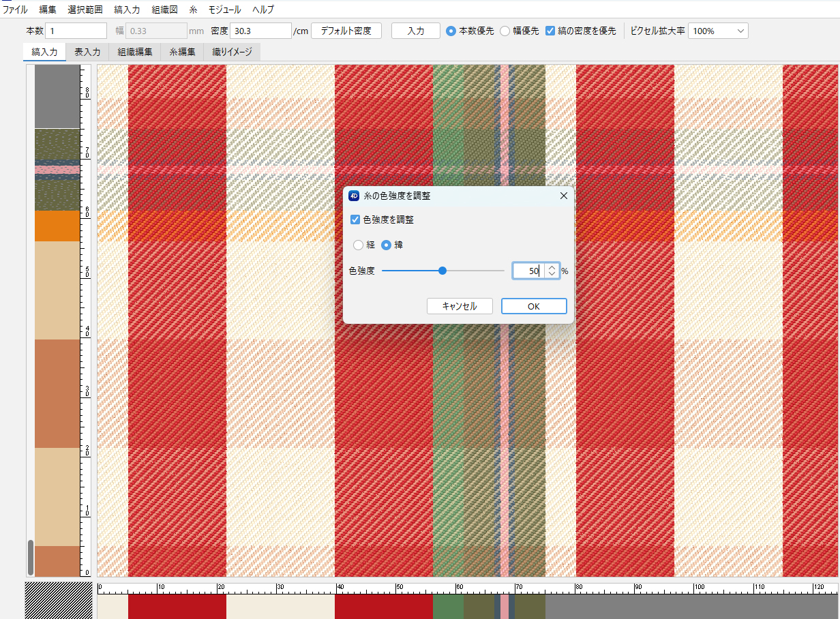This screenshot has width=840, height=619.
Task: Select the 経 radio button
Action: [359, 245]
